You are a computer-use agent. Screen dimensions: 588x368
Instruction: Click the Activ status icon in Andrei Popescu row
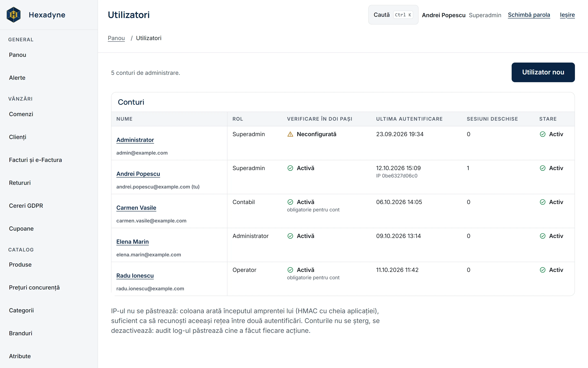tap(542, 168)
